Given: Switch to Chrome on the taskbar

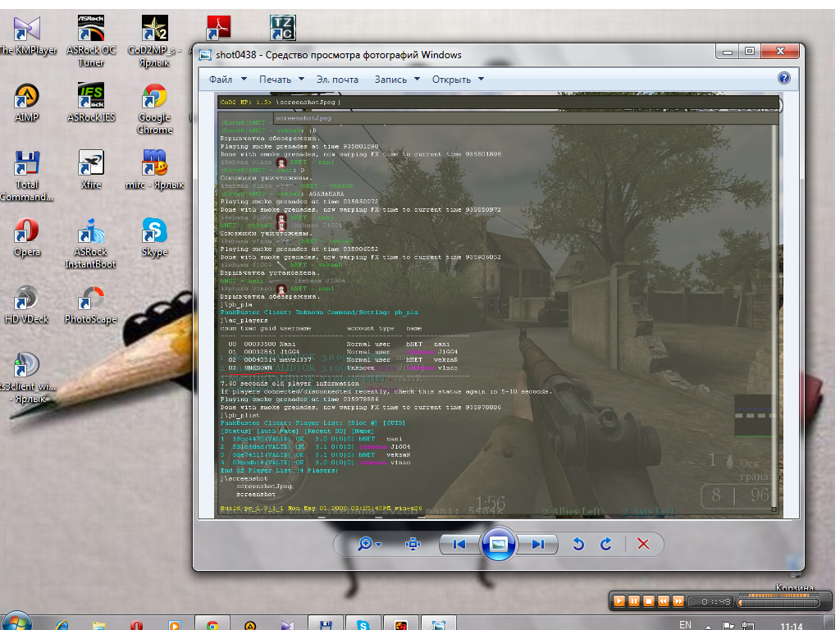Looking at the screenshot, I should (x=212, y=623).
